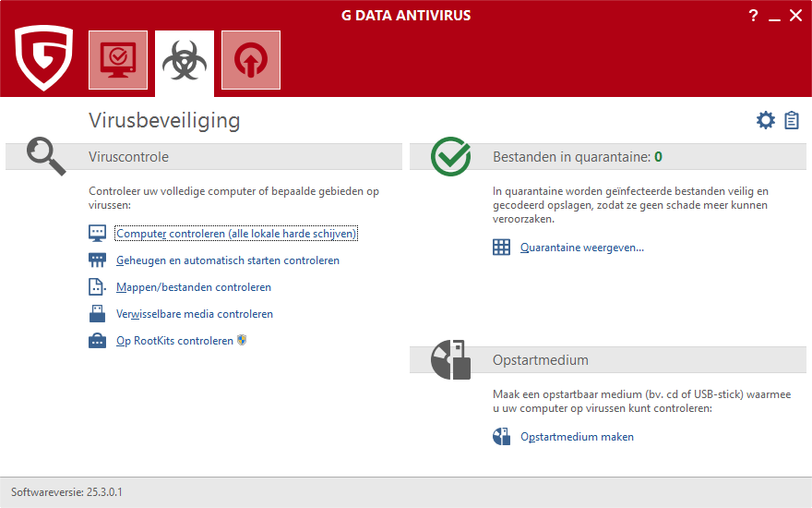
Task: Click Opstartmedium maken link
Action: click(577, 437)
